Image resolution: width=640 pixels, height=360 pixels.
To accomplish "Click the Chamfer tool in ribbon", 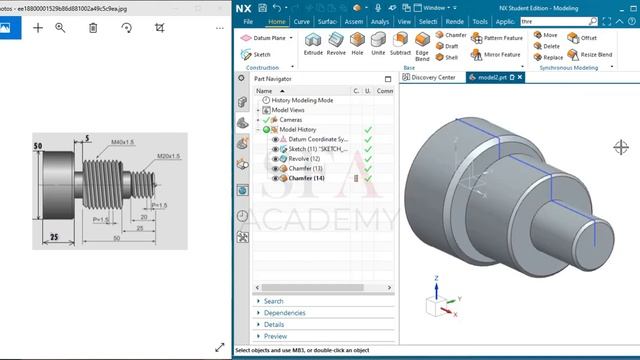I will (x=451, y=35).
